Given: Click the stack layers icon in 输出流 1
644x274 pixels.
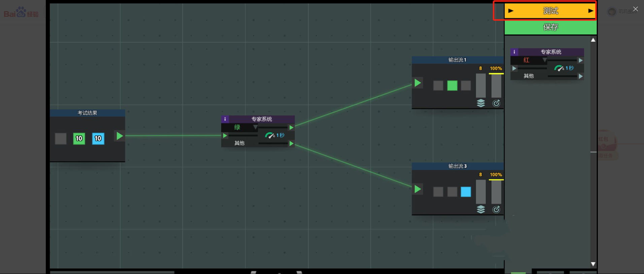Looking at the screenshot, I should [481, 103].
